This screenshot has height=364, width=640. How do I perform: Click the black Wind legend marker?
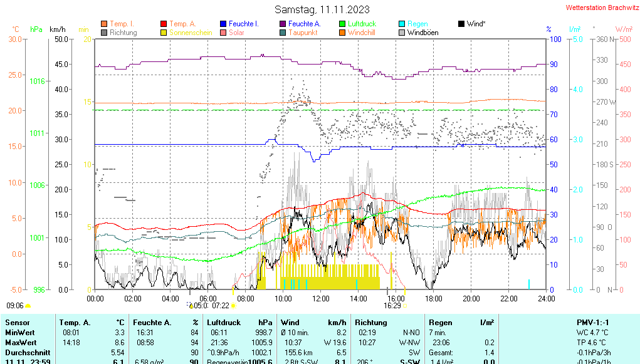point(461,24)
